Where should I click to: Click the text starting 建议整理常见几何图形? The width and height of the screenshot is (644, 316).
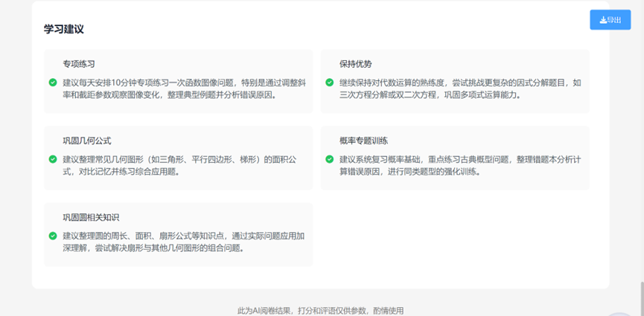pos(179,165)
